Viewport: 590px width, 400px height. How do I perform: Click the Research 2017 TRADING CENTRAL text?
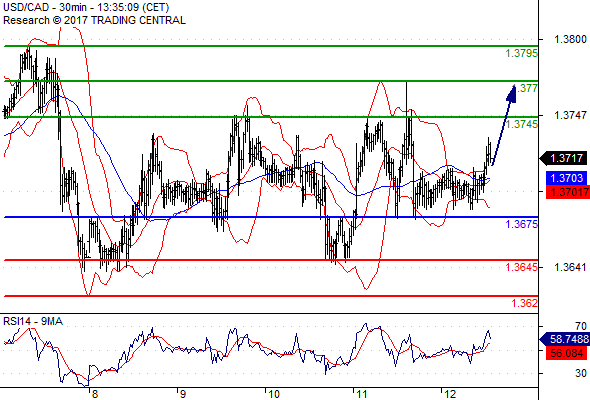[94, 20]
